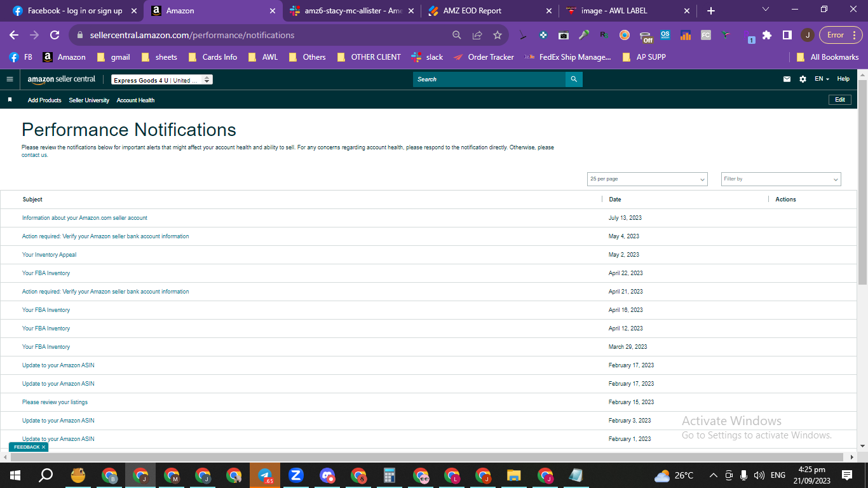
Task: Click the contact us link
Action: pos(34,155)
